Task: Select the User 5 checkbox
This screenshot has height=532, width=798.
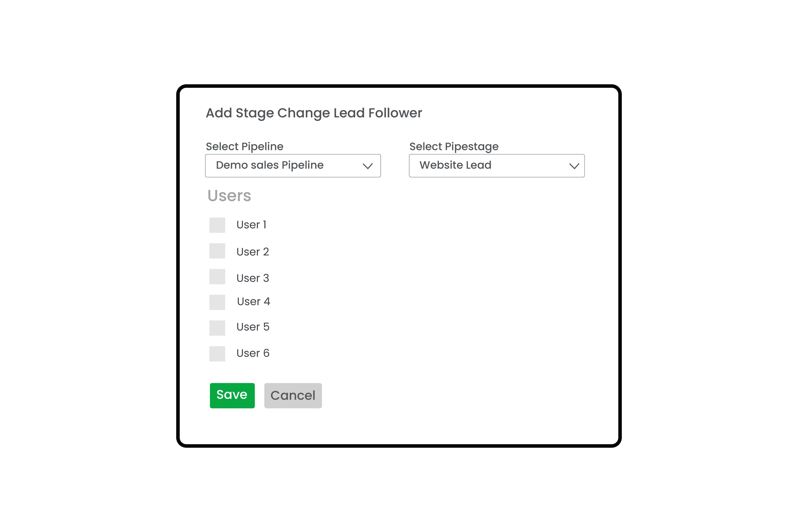Action: [217, 328]
